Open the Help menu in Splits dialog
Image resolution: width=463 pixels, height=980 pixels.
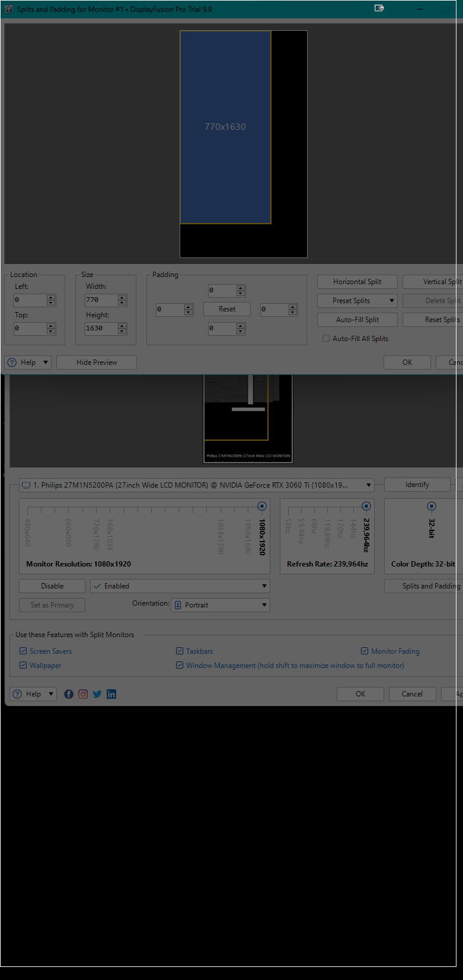pos(28,362)
